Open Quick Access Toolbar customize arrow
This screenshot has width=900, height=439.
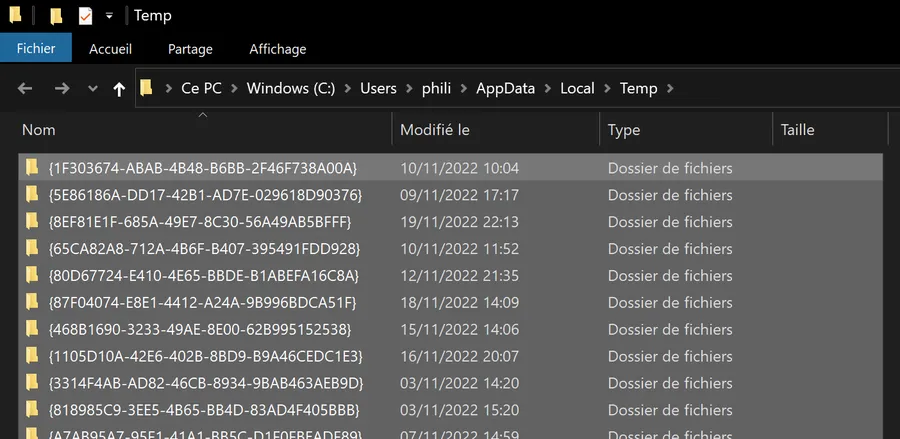coord(109,16)
